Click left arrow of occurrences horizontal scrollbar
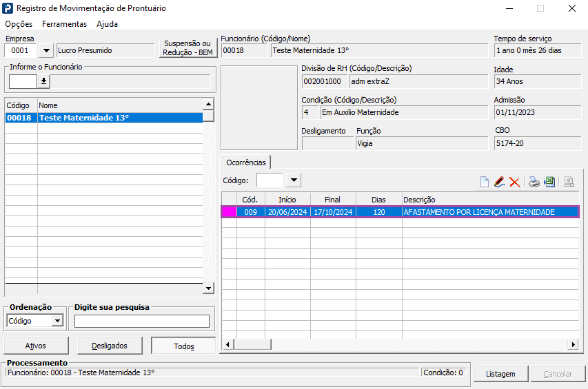This screenshot has width=588, height=389. pyautogui.click(x=227, y=344)
